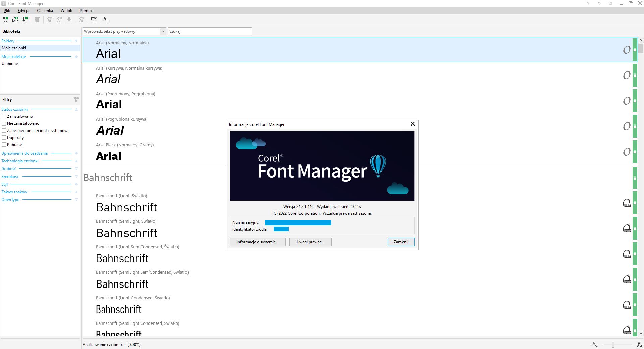The image size is (644, 349).
Task: Click the download-with-green-plus toolbar icon
Action: coord(25,20)
